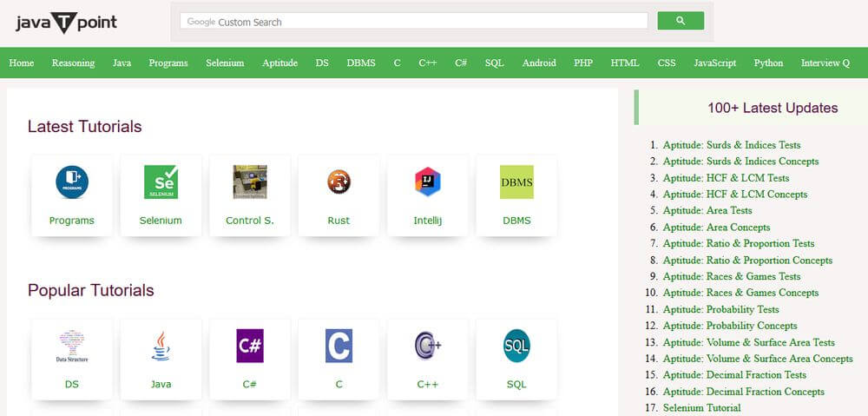The width and height of the screenshot is (868, 416).
Task: Select the Rust tutorial icon
Action: pos(339,182)
